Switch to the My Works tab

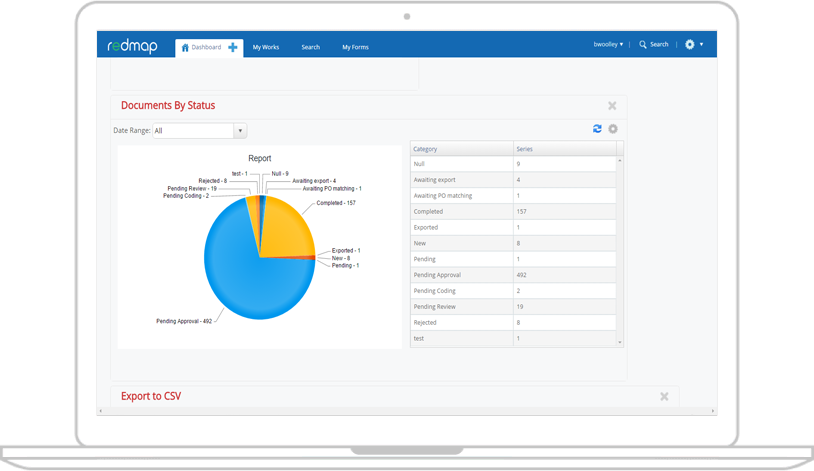pos(266,47)
